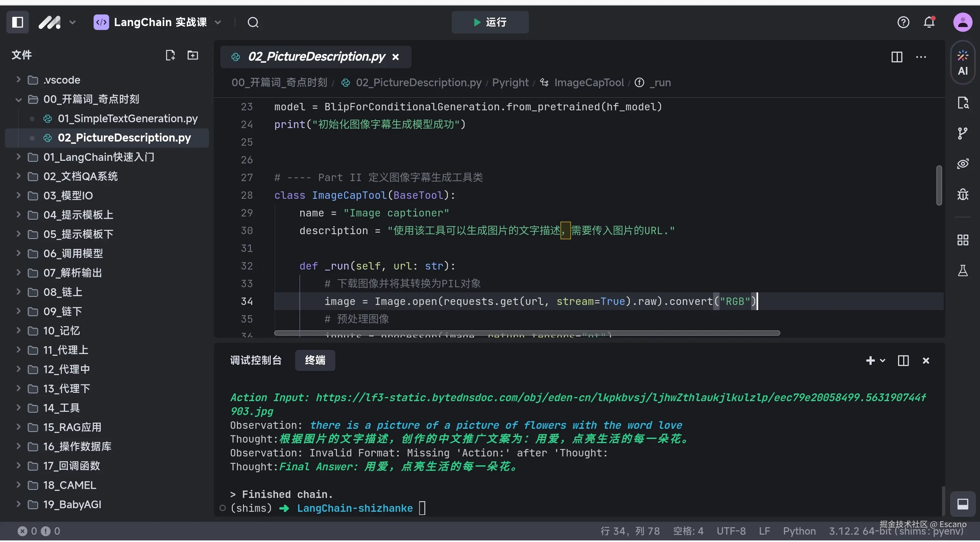Screen dimensions: 980x542
Task: Add a new terminal with plus
Action: pos(870,361)
